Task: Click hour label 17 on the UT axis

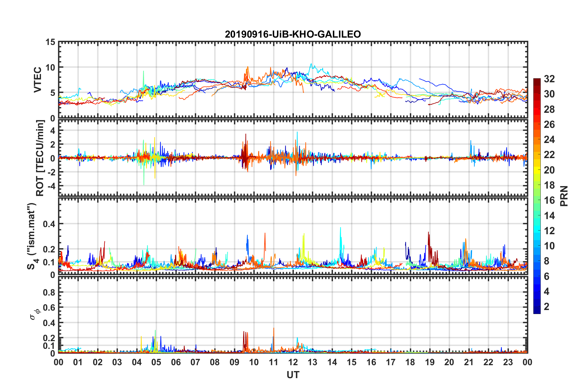Action: (391, 362)
